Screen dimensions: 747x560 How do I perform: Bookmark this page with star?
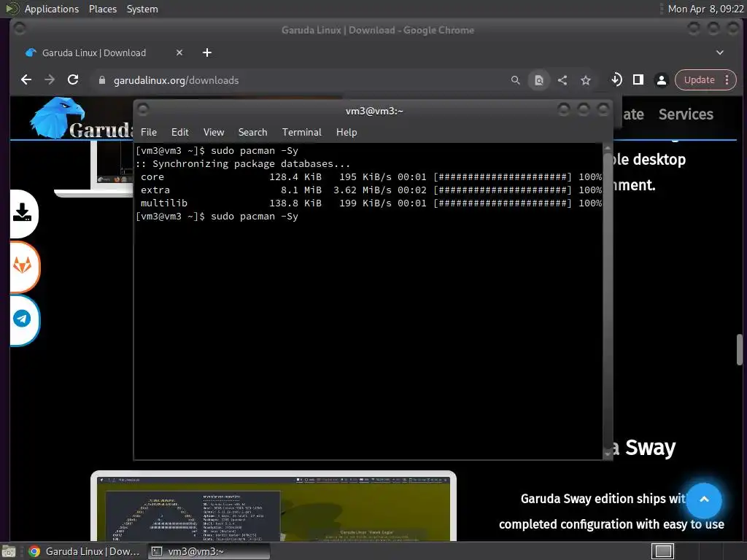pyautogui.click(x=586, y=80)
